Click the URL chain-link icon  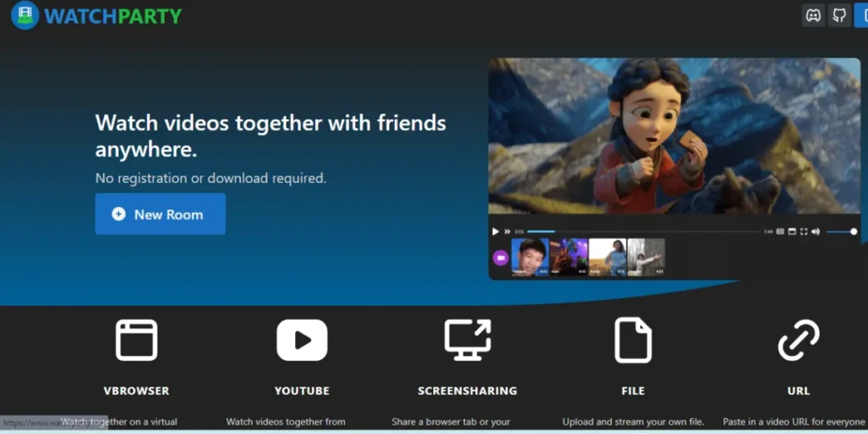798,341
